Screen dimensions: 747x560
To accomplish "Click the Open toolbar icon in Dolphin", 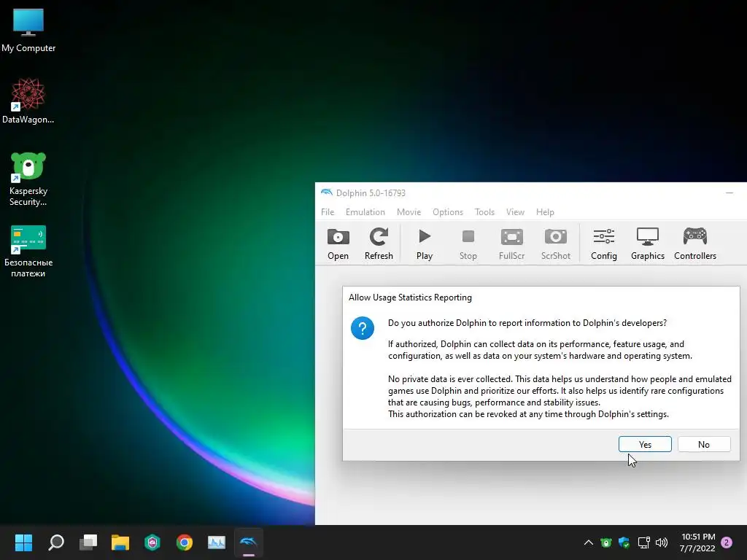I will [x=338, y=244].
